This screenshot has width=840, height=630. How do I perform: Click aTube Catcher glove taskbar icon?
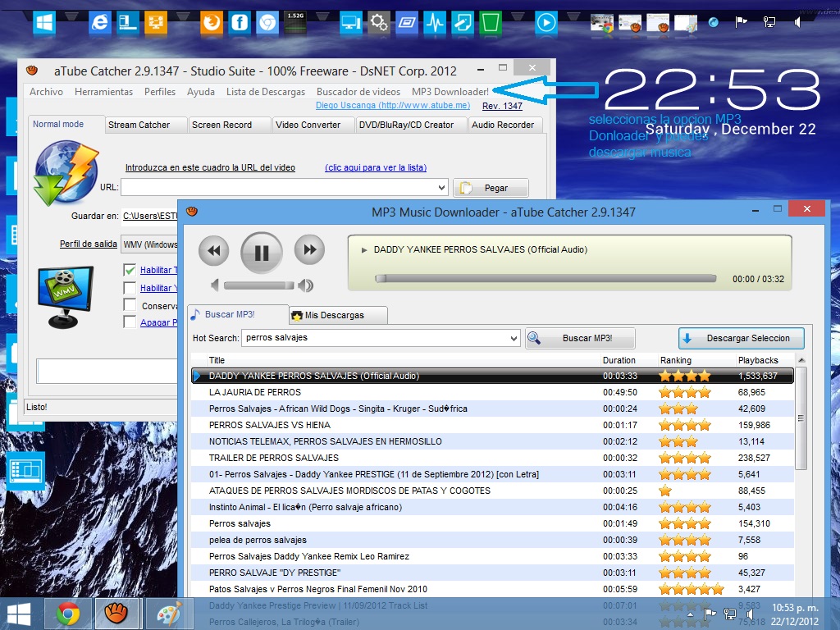coord(116,614)
